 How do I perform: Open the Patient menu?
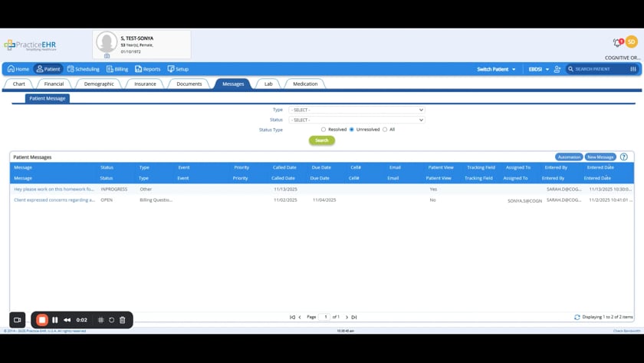pos(48,69)
